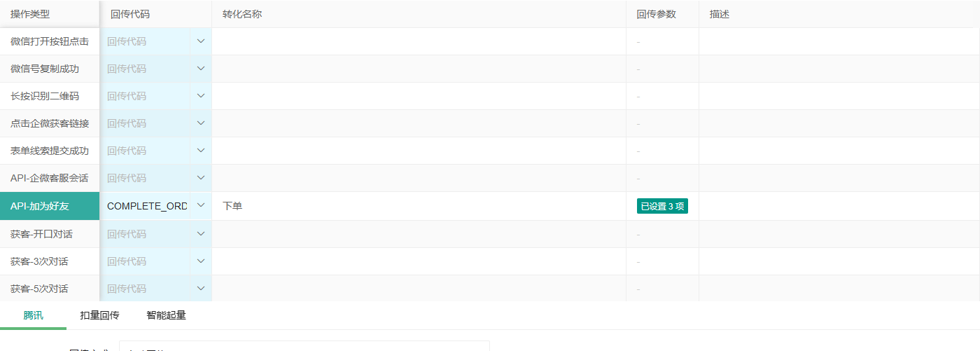Select the 长按识别二维码 operation type

(x=50, y=96)
